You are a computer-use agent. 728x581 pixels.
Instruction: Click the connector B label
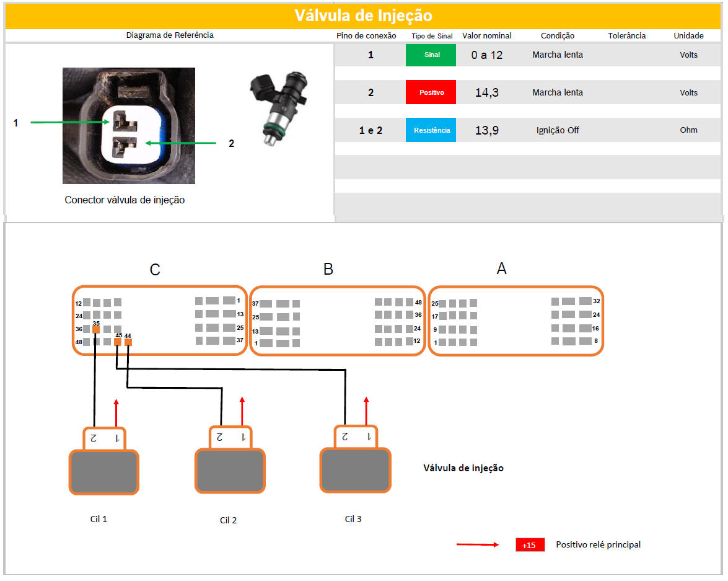click(x=328, y=269)
